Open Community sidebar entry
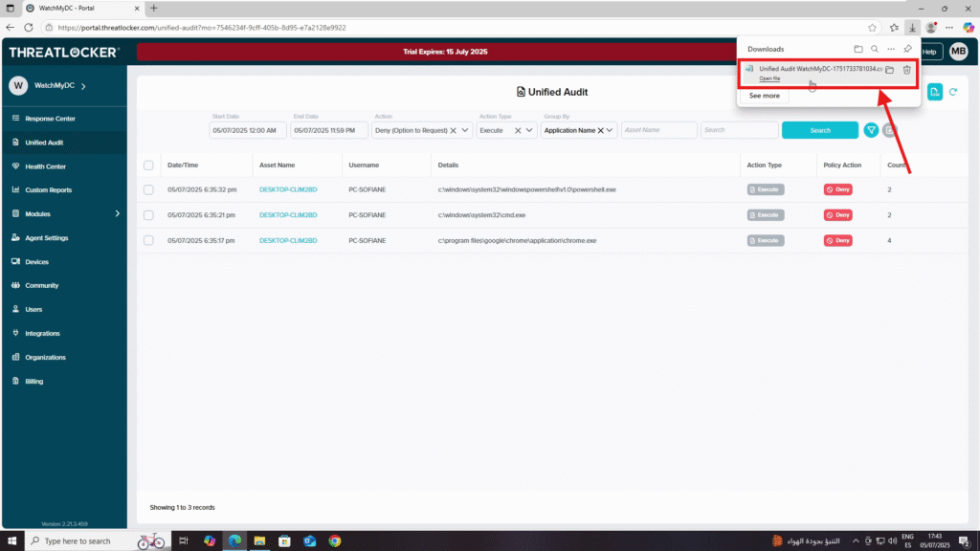 pos(41,285)
